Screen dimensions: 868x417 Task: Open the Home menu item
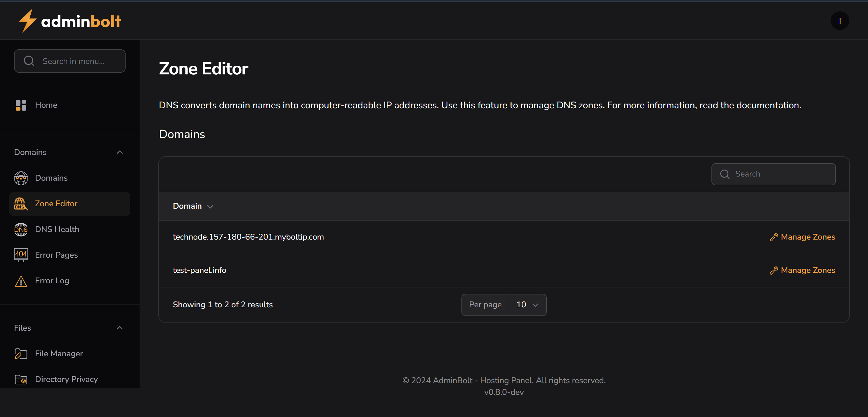46,105
